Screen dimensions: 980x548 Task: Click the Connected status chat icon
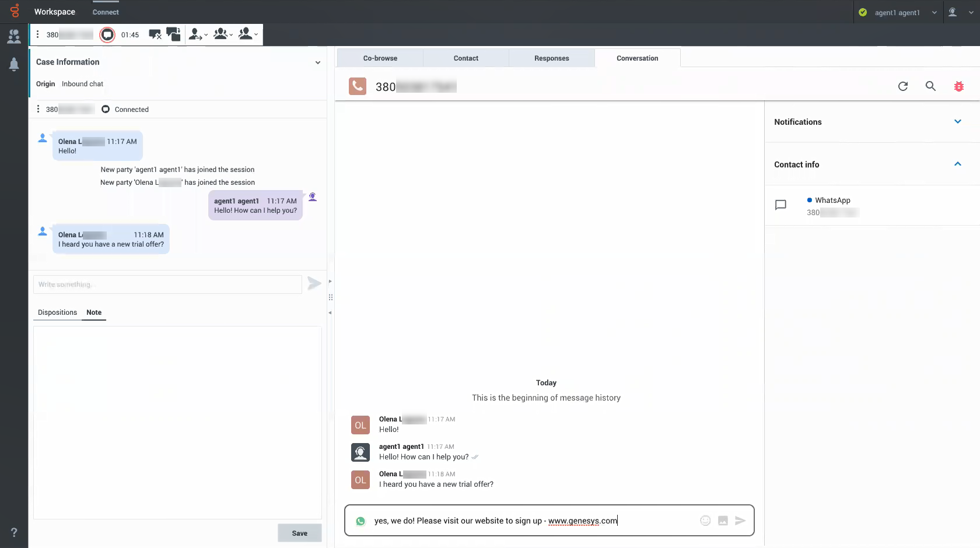[106, 109]
